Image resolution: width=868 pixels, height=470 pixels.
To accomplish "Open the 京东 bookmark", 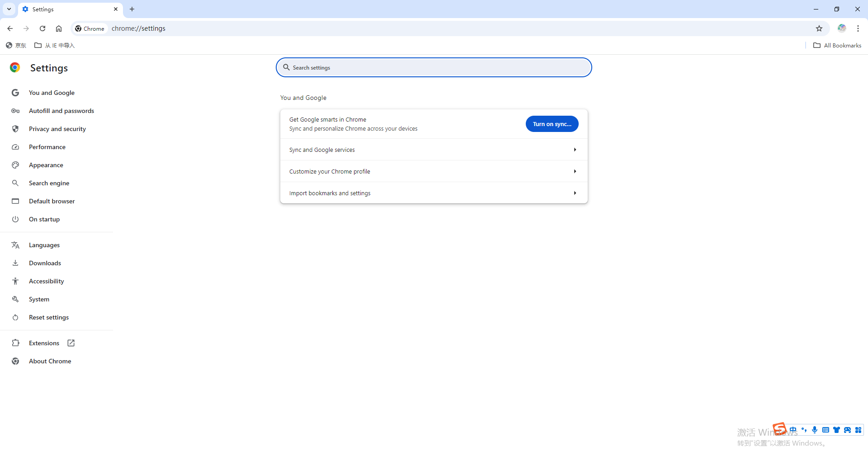I will coord(16,45).
